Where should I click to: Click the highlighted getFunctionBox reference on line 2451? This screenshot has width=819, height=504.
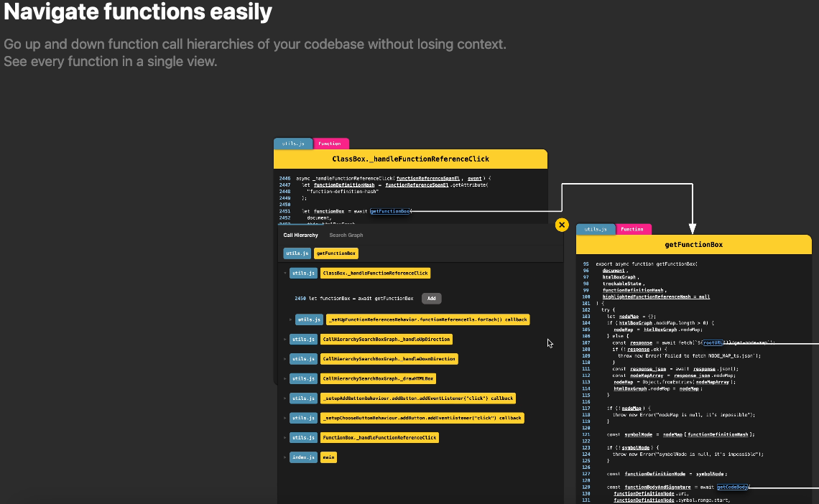[x=390, y=211]
